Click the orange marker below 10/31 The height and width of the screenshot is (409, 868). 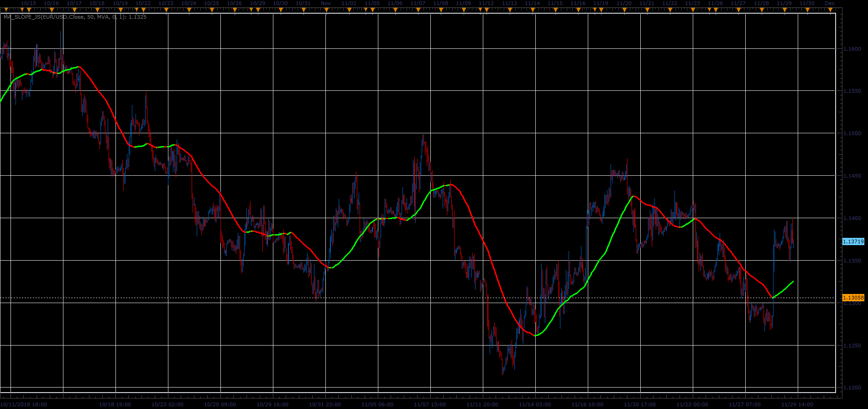point(303,10)
